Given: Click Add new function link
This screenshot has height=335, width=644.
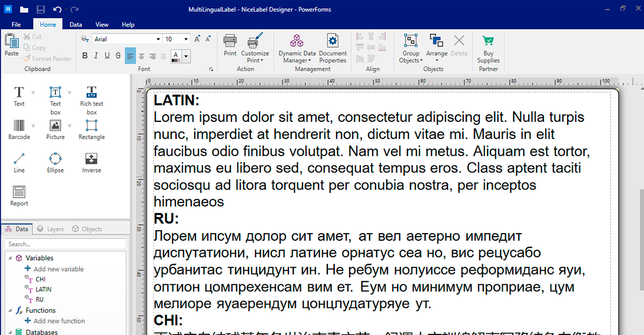Looking at the screenshot, I should tap(59, 321).
